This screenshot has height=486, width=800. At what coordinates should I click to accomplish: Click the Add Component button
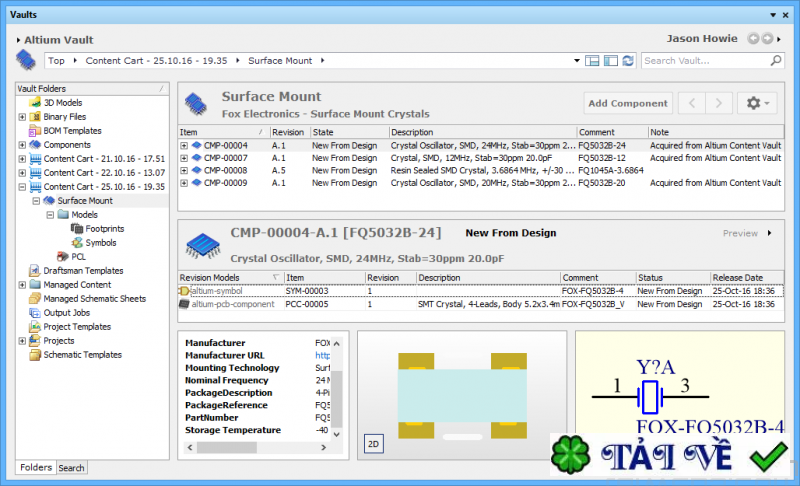(x=627, y=103)
